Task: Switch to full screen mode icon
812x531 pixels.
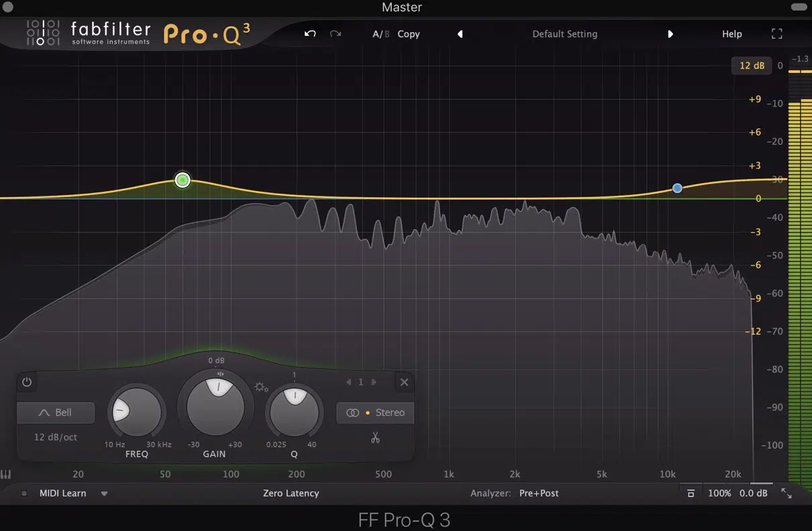Action: [x=777, y=34]
